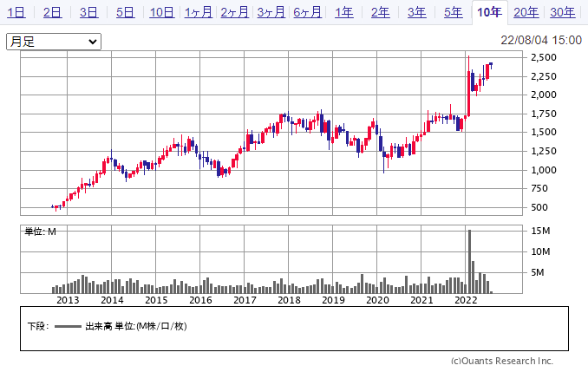Open the 2年 chart range

[380, 13]
